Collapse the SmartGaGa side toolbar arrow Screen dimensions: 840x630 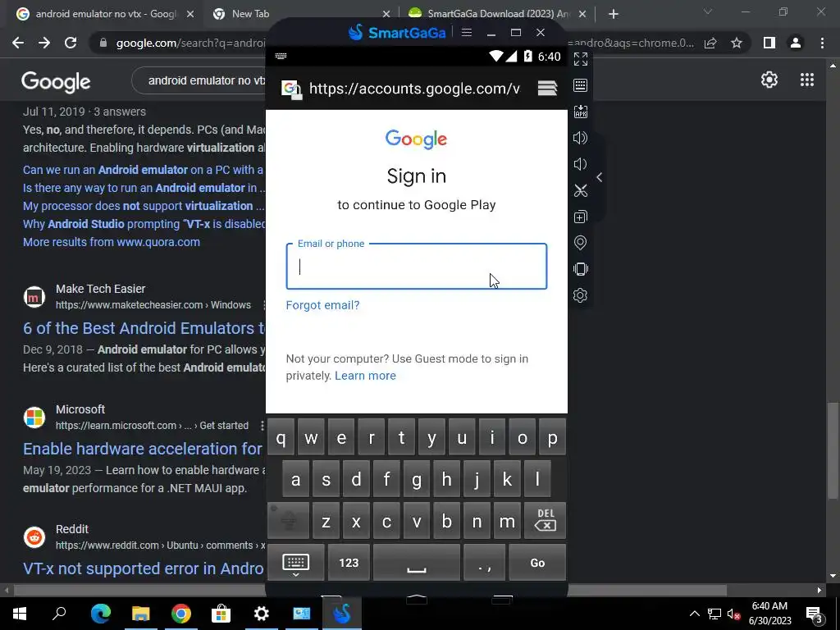click(x=600, y=177)
